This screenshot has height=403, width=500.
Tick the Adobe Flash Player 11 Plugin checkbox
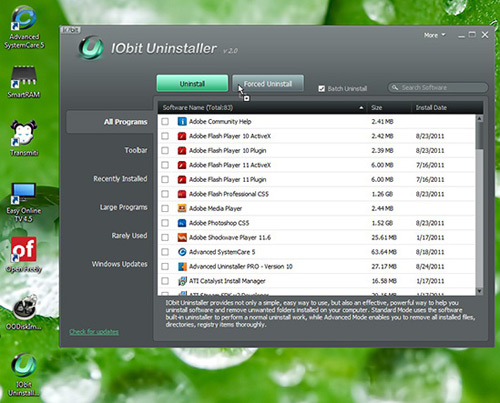(x=165, y=179)
